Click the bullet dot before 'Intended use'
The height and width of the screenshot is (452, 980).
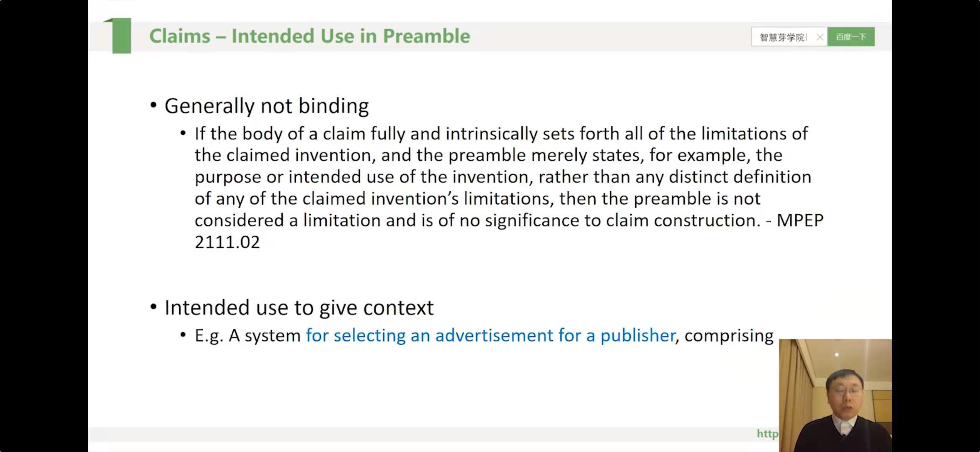153,307
